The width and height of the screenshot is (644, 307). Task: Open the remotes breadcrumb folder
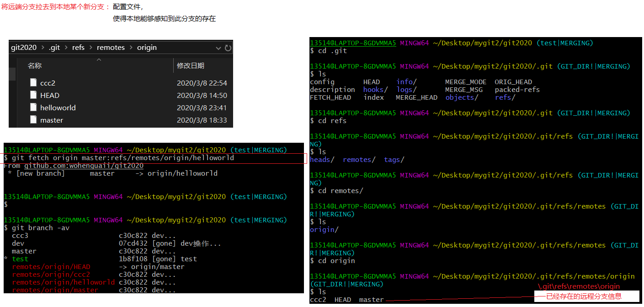[111, 48]
